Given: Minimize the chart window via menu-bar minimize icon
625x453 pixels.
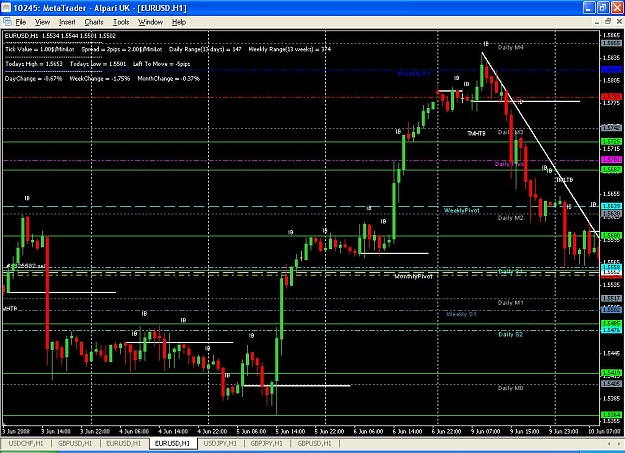Looking at the screenshot, I should [597, 22].
